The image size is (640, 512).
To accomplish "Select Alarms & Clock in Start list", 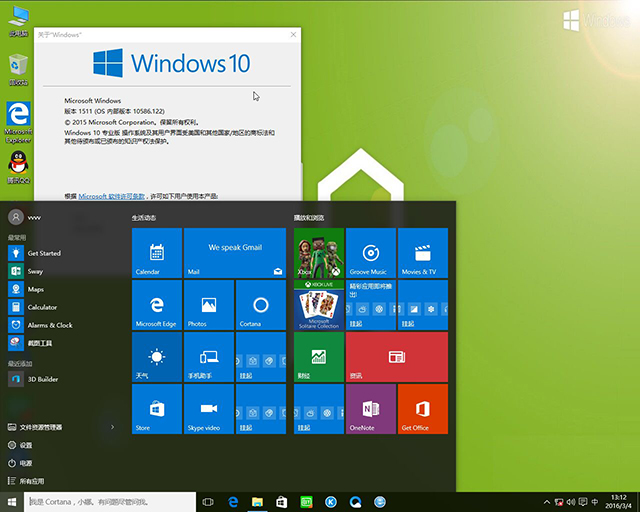I will pyautogui.click(x=49, y=325).
